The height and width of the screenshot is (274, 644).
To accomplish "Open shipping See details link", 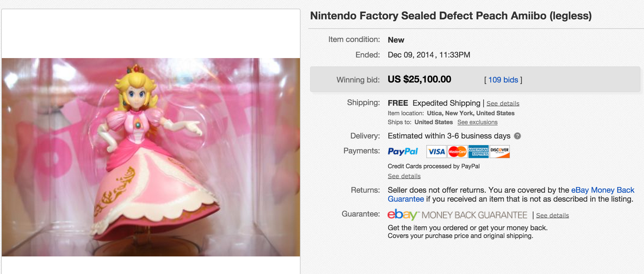I will pyautogui.click(x=503, y=103).
